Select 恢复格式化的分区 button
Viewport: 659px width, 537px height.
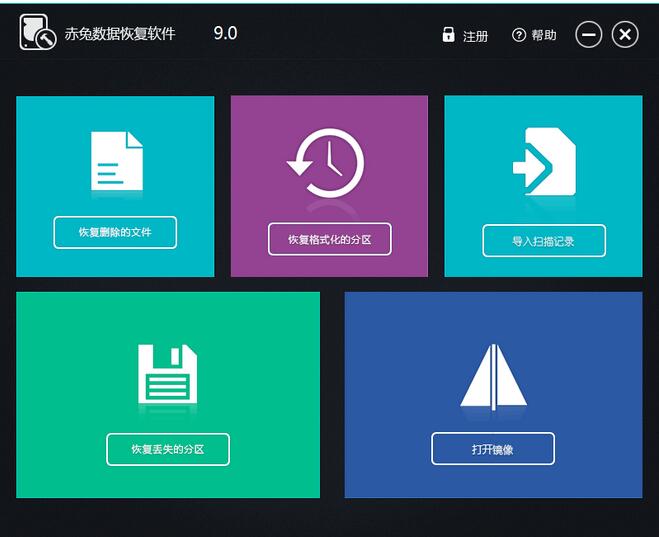(330, 240)
